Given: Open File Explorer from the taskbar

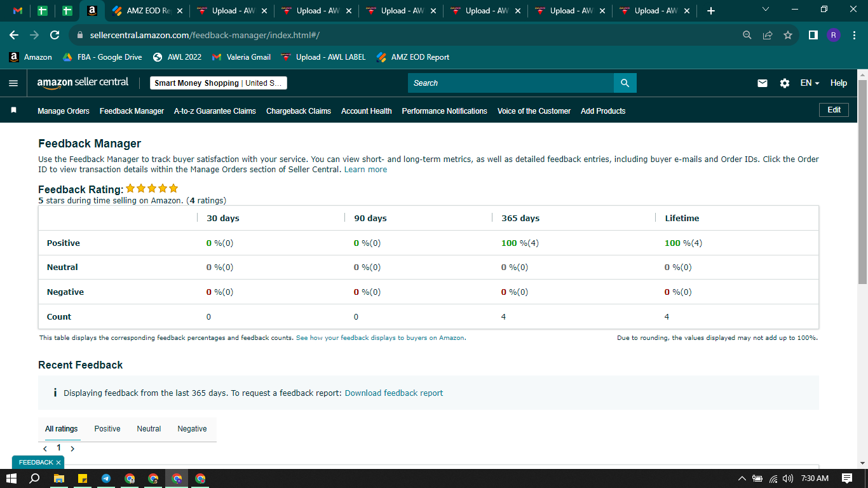Looking at the screenshot, I should click(x=58, y=478).
